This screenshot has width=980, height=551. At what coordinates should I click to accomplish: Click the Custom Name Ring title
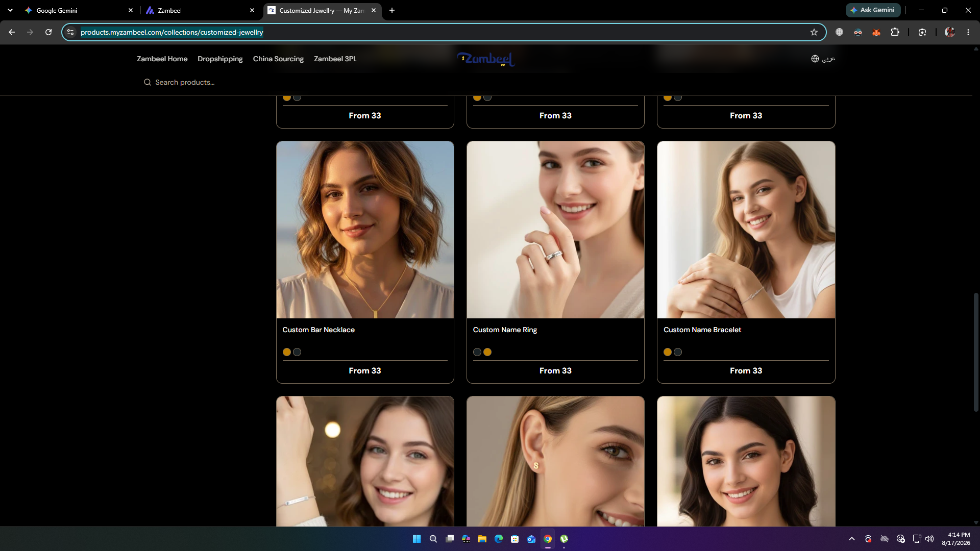pyautogui.click(x=505, y=330)
